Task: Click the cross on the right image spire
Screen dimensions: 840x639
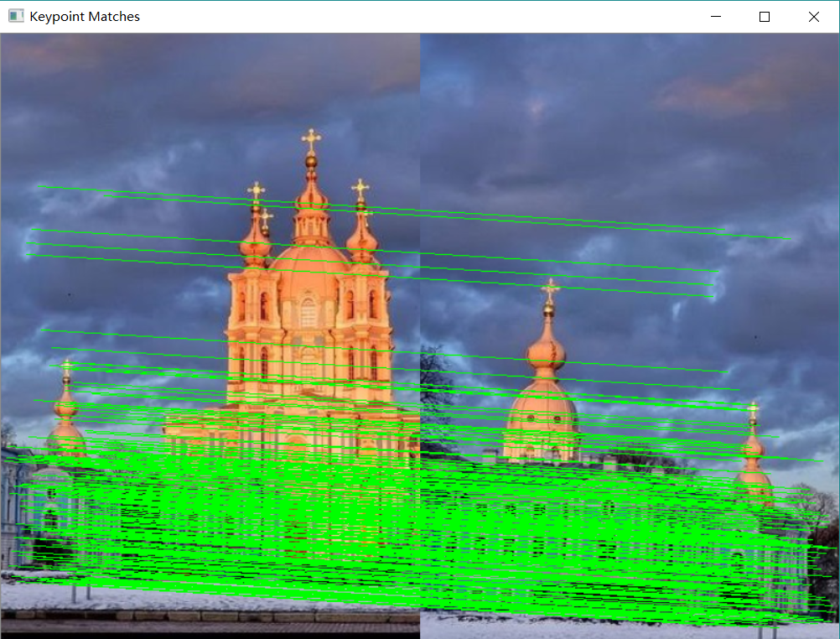Action: (x=549, y=287)
